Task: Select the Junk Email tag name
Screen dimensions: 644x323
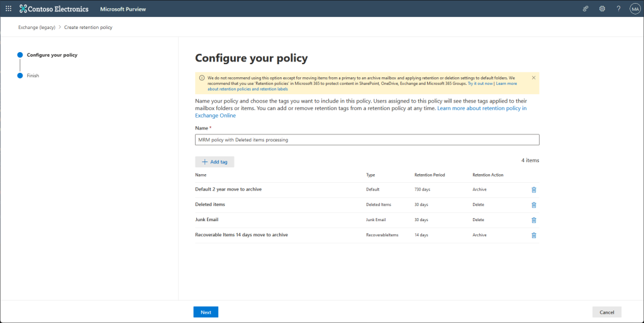Action: click(206, 219)
